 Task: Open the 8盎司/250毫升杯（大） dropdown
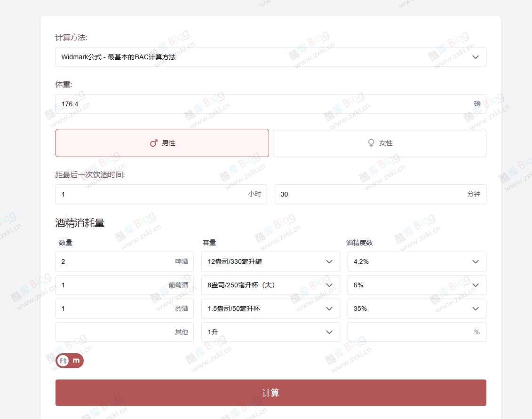click(270, 285)
